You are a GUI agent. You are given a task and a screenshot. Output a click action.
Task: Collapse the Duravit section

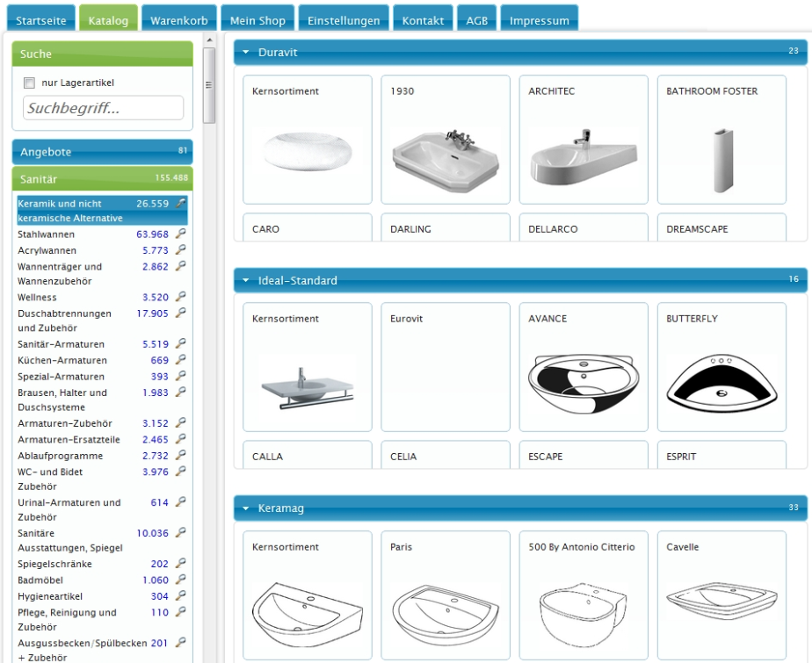tap(247, 53)
